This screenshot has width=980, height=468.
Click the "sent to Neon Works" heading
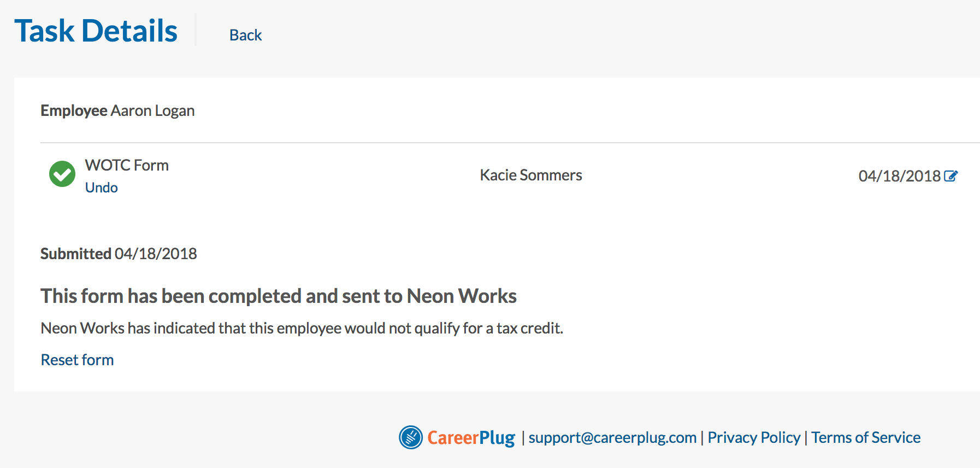pyautogui.click(x=279, y=296)
